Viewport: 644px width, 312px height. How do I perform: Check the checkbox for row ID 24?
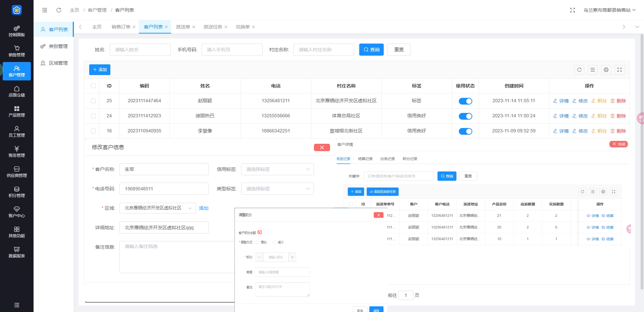click(93, 116)
